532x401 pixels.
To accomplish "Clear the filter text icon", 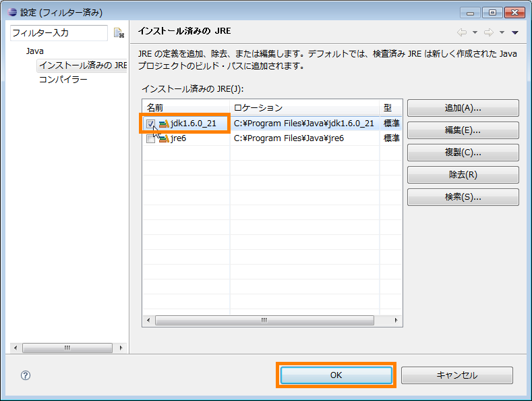I will [119, 33].
